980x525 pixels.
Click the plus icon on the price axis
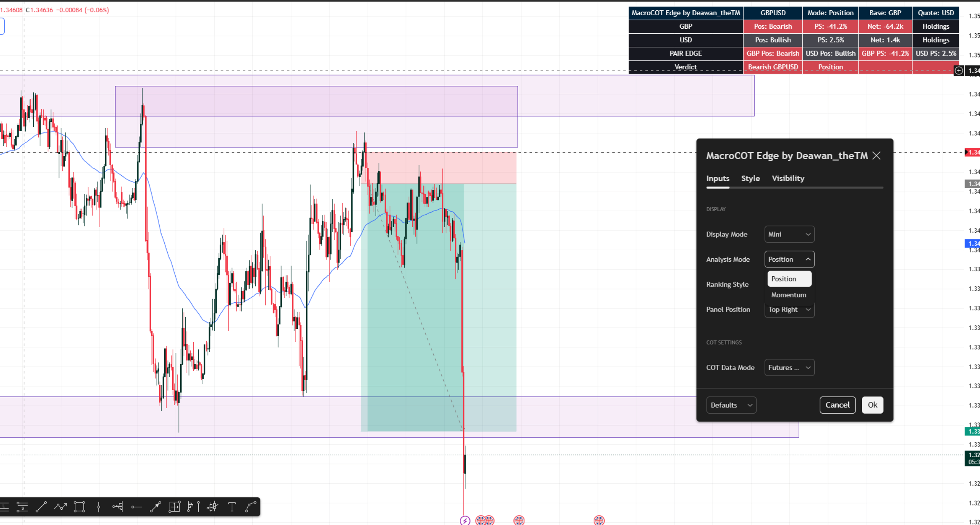click(x=959, y=70)
